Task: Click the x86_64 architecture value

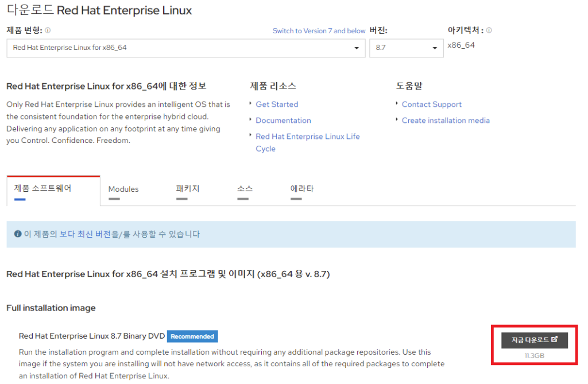Action: [461, 45]
